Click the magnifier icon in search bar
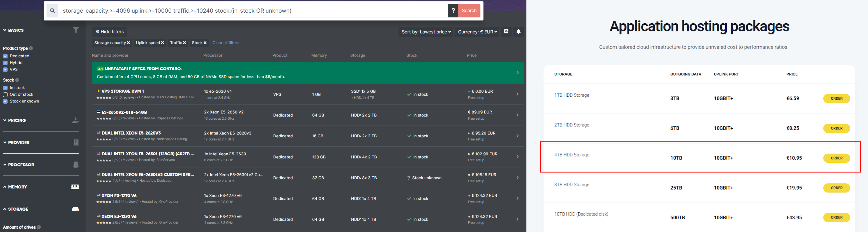Viewport: 868px width, 232px height. coord(52,11)
